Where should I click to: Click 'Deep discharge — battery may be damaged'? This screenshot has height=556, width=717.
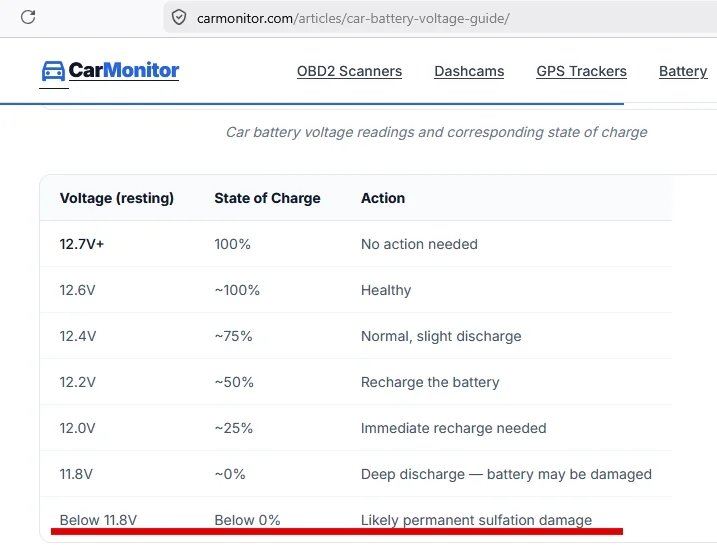coord(506,474)
